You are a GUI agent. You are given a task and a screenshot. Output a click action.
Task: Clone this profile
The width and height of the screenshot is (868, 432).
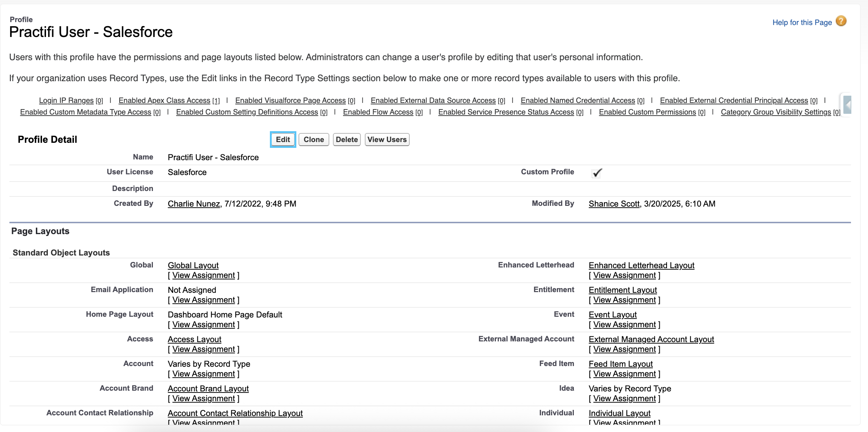click(314, 140)
